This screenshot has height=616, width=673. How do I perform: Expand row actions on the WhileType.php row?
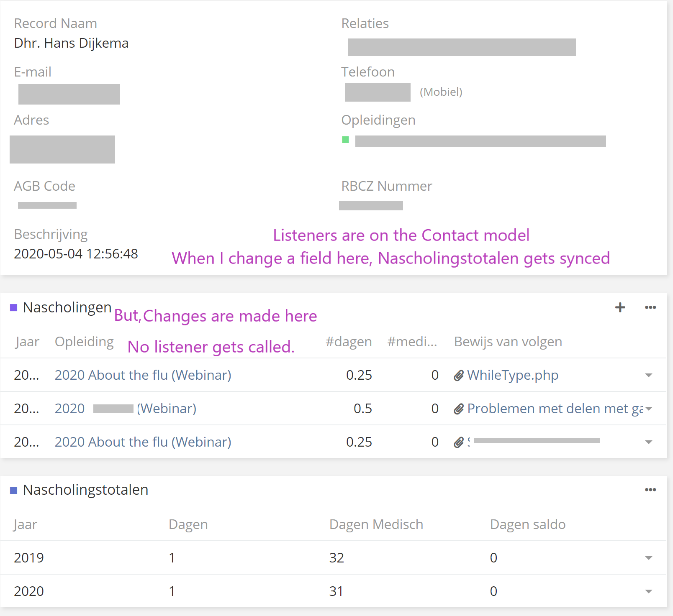tap(648, 376)
